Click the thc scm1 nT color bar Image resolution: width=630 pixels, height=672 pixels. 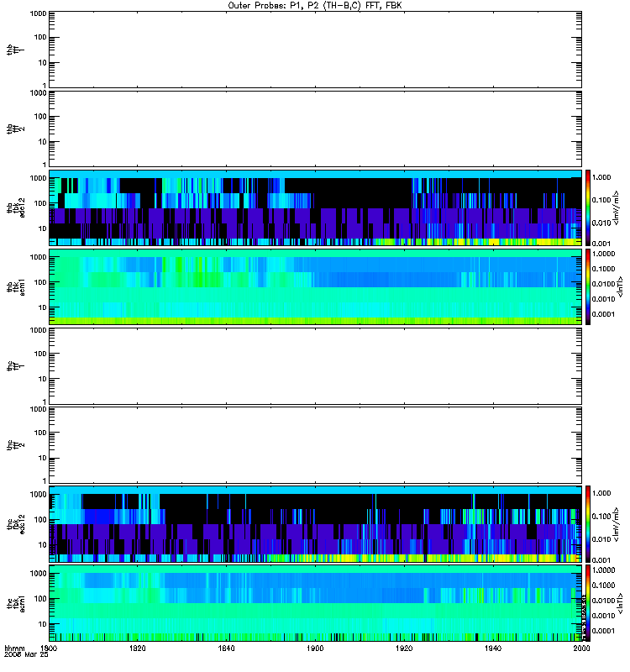[588, 603]
